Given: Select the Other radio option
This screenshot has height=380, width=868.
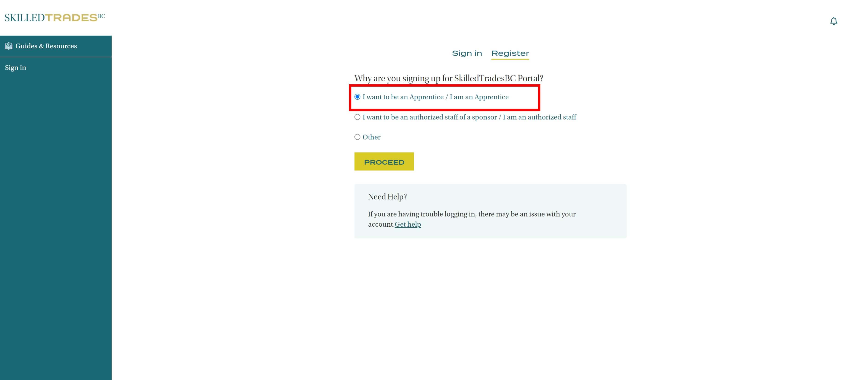Looking at the screenshot, I should 357,137.
